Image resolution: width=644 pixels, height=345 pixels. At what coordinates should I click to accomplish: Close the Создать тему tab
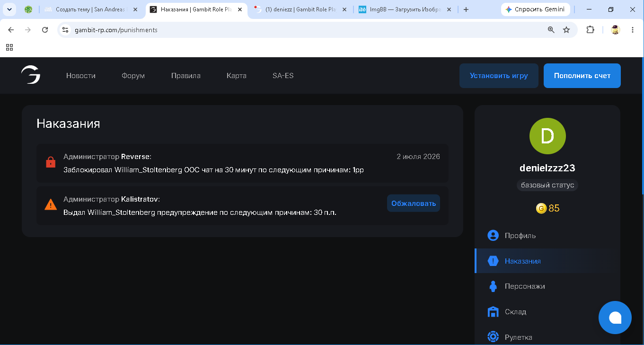pyautogui.click(x=135, y=9)
